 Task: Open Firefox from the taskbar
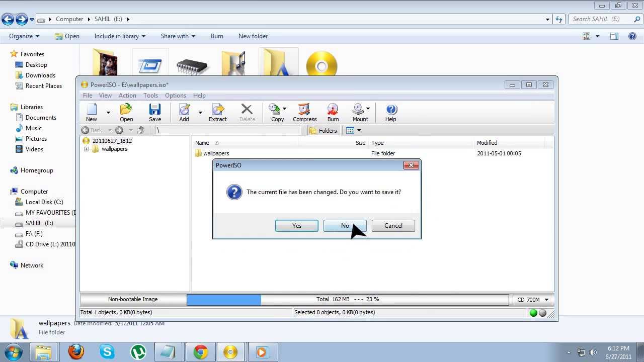76,351
